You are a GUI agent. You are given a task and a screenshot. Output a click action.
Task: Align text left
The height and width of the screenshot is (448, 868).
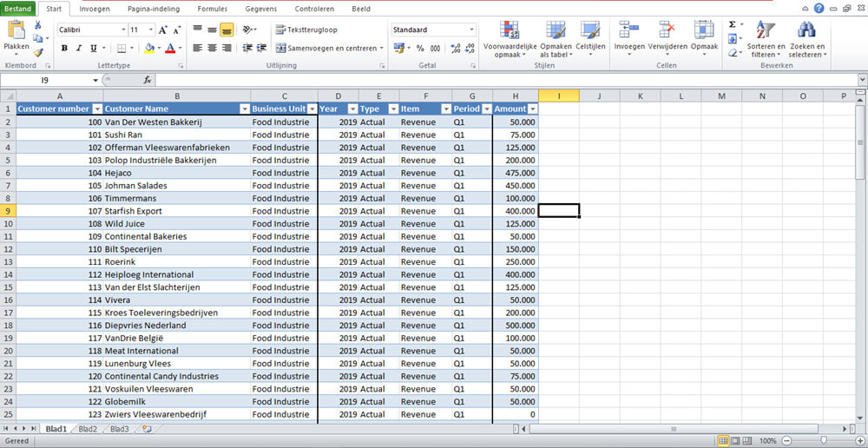[198, 48]
